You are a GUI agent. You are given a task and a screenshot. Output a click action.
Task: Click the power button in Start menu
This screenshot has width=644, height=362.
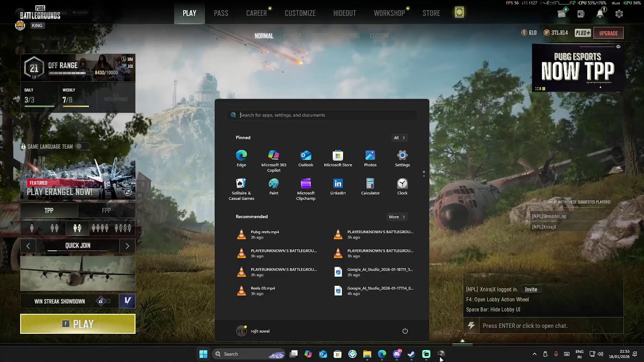pyautogui.click(x=405, y=331)
